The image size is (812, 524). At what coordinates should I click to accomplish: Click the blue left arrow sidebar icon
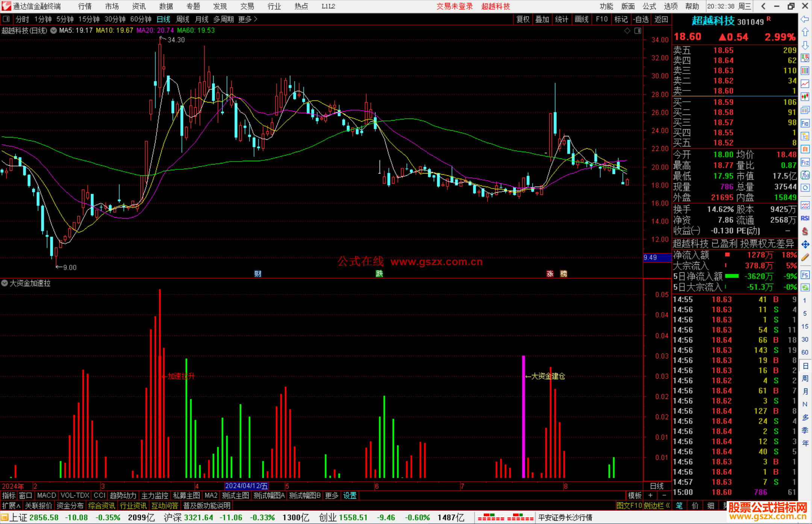coord(805,19)
